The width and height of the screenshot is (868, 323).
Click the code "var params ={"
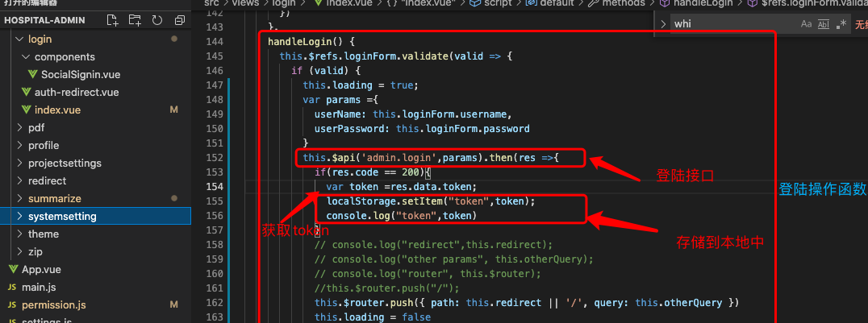[340, 100]
